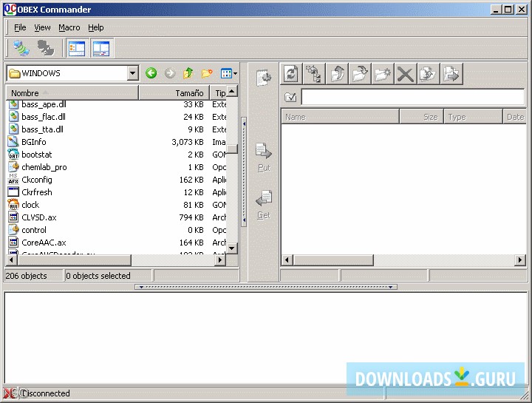Click local list scroll down arrow
Viewport: 532px width, 403px height.
pos(232,248)
